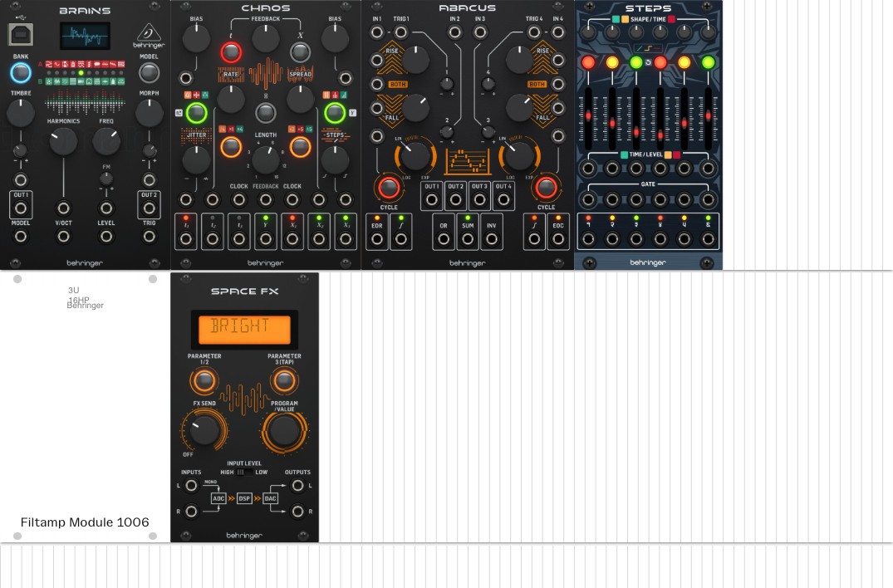Click the first GATE jack on Steps
The image size is (893, 588).
point(588,200)
